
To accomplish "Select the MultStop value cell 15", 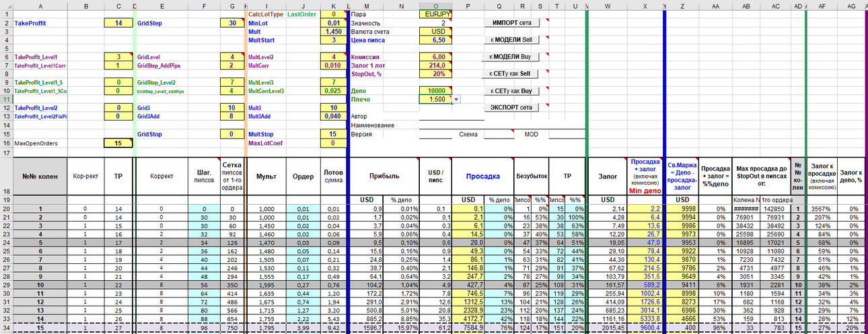I will 333,134.
